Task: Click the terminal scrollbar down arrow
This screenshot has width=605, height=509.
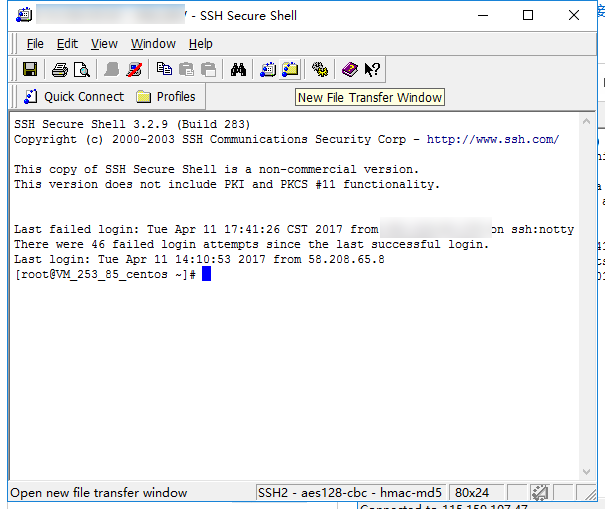Action: [x=586, y=472]
